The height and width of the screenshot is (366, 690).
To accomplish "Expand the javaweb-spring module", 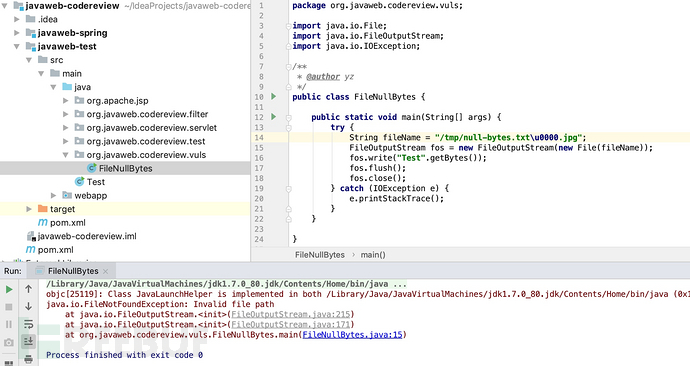I will (17, 33).
